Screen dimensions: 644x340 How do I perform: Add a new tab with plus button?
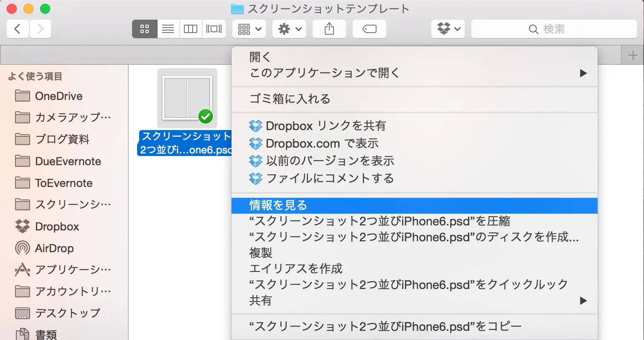click(x=633, y=55)
